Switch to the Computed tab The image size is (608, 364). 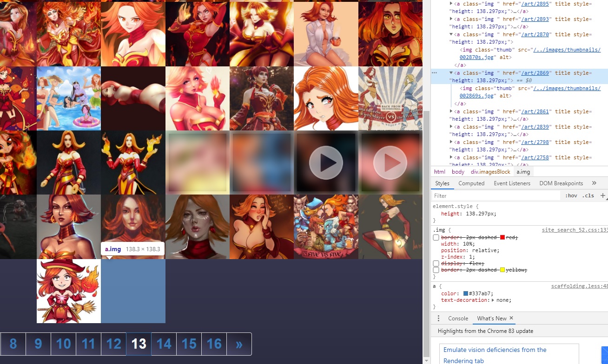(x=471, y=183)
